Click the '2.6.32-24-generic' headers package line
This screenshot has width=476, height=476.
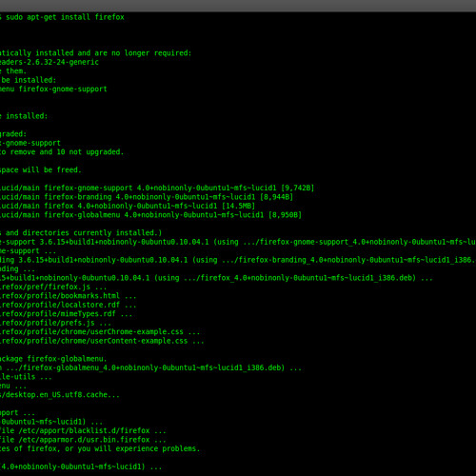[50, 62]
